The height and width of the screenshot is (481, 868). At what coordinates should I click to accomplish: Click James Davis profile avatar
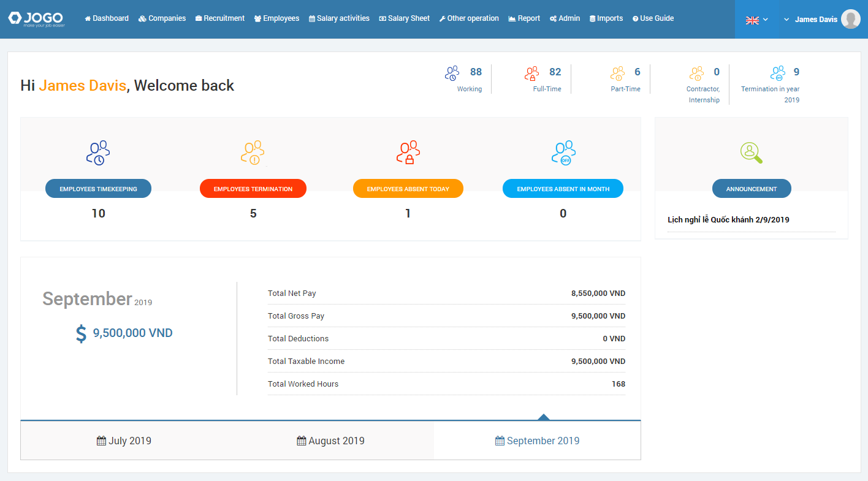[x=850, y=20]
